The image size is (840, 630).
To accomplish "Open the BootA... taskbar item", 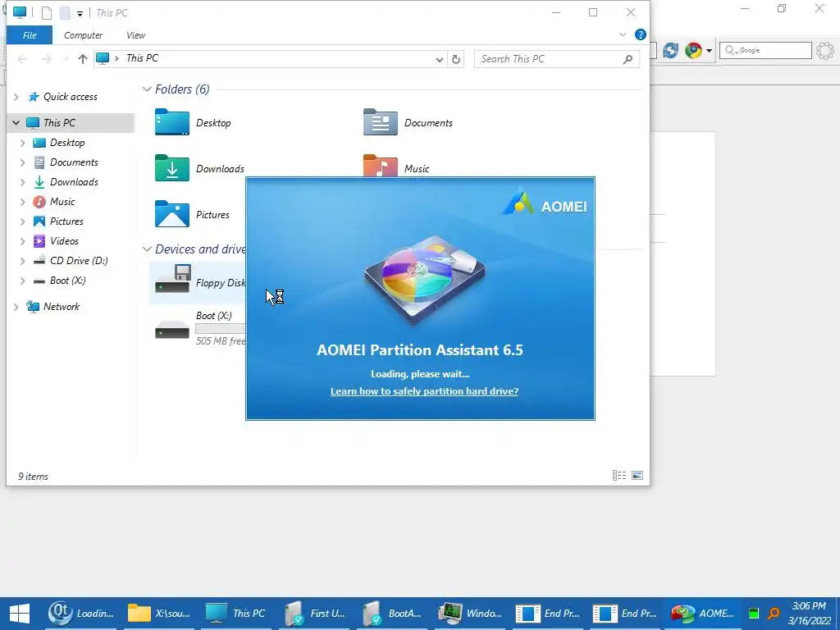I will (x=392, y=614).
